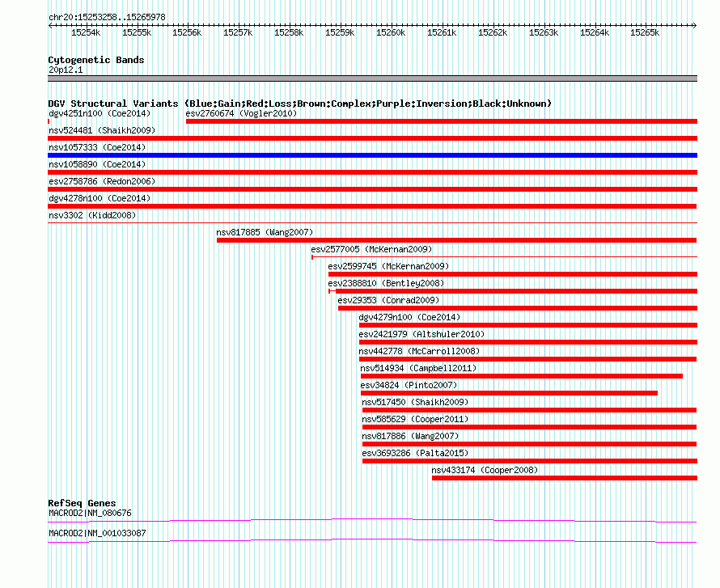Open the nsv524481 (Shaikh2009) variant

pos(102,130)
